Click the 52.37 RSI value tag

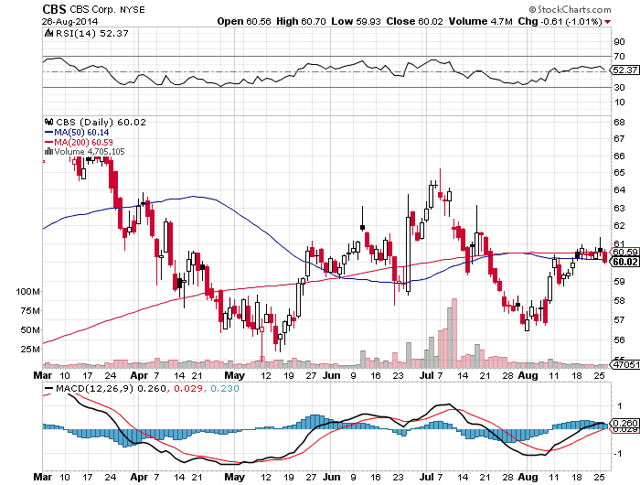point(625,70)
